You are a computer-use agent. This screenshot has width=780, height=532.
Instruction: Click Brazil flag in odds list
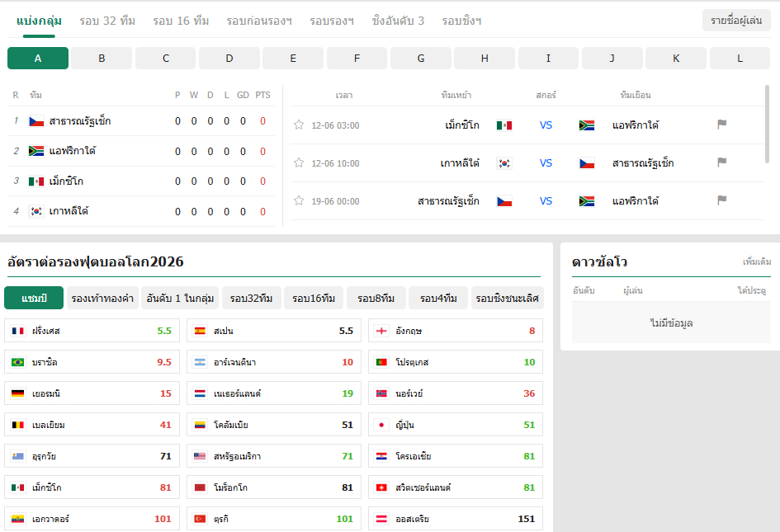click(18, 362)
